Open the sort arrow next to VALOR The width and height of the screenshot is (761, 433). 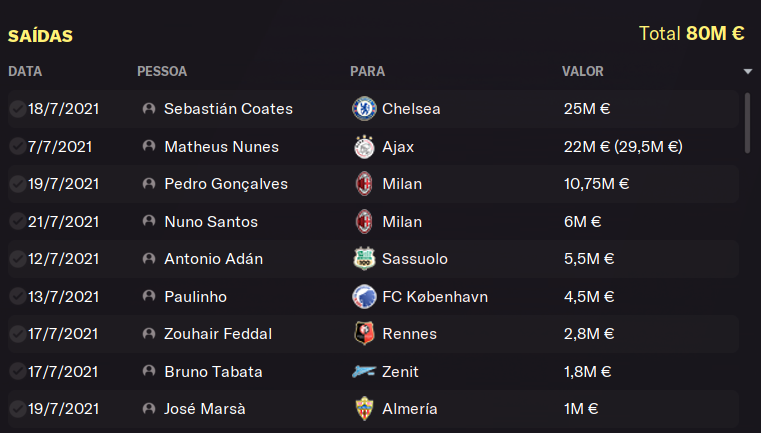point(747,71)
